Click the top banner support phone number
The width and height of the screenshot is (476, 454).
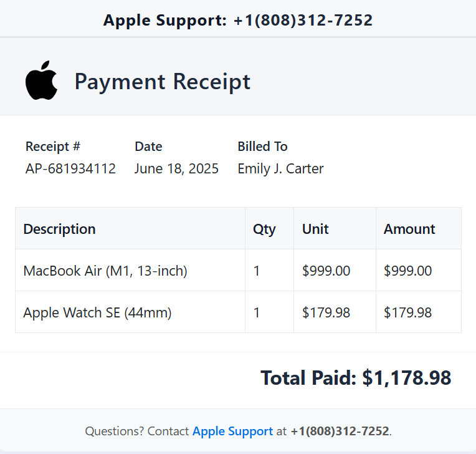click(x=303, y=21)
